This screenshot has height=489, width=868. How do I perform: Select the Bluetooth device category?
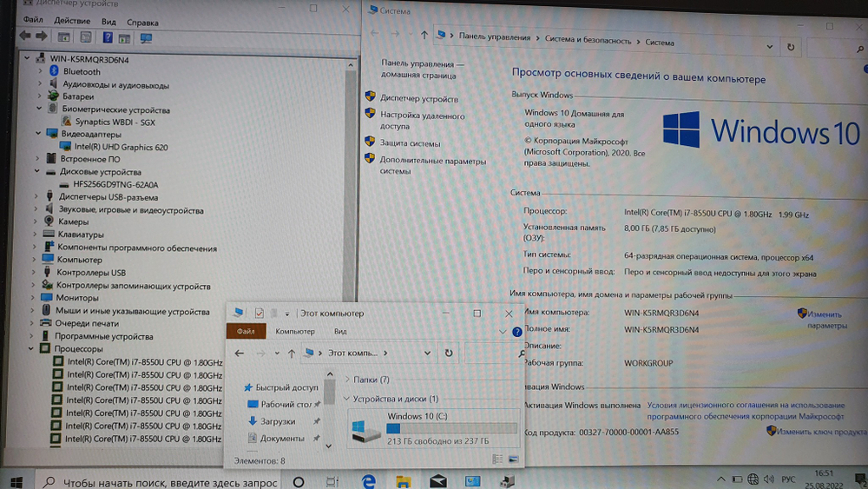click(82, 71)
